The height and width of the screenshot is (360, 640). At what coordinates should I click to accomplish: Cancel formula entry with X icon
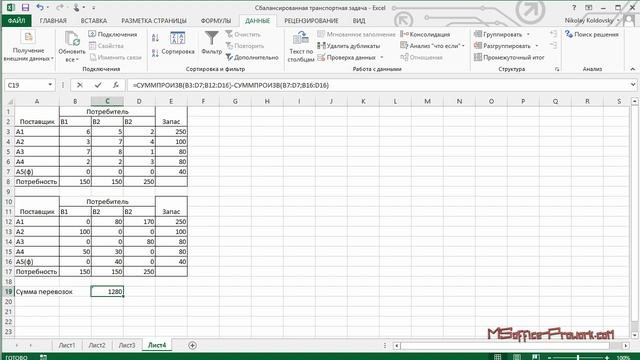(80, 85)
